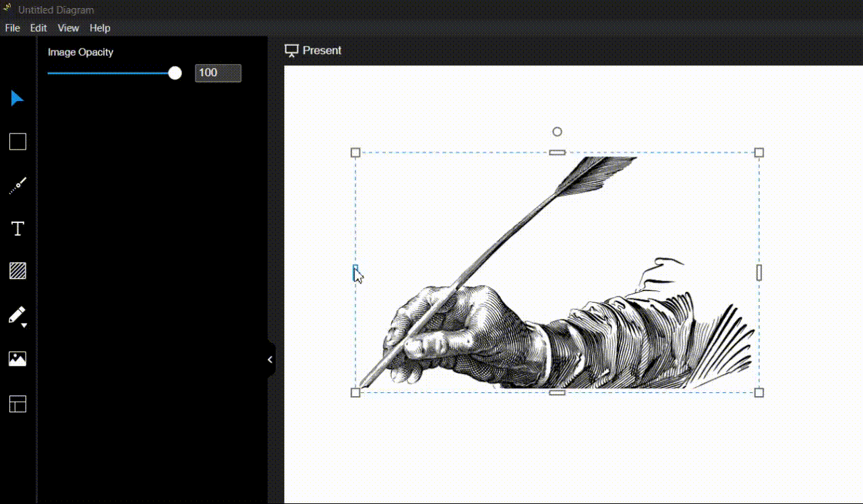Screen dimensions: 863x504
Task: Open the pencil tool dropdown arrow
Action: [24, 325]
